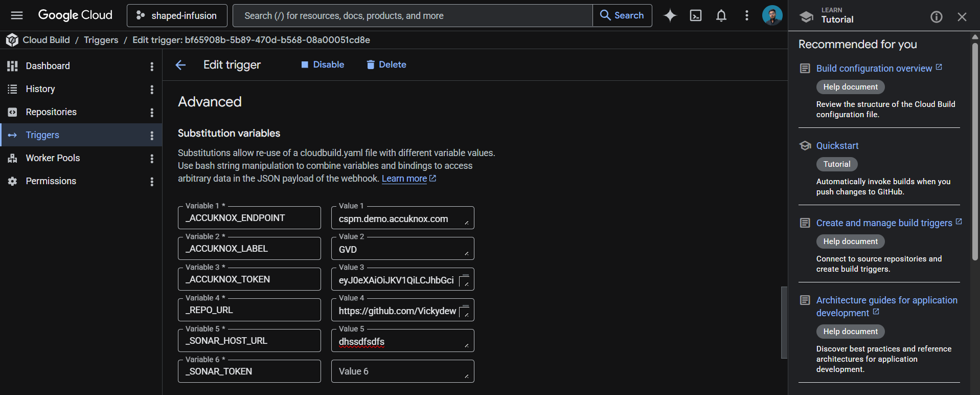Open Repositories row options kebab
This screenshot has height=395, width=980.
click(152, 113)
